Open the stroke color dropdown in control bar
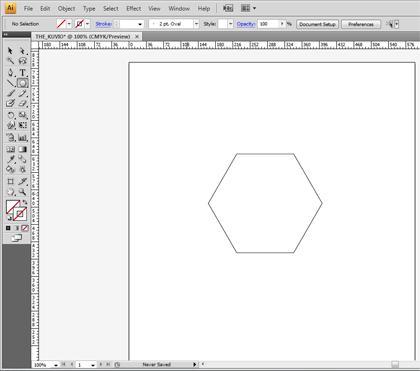 [87, 24]
